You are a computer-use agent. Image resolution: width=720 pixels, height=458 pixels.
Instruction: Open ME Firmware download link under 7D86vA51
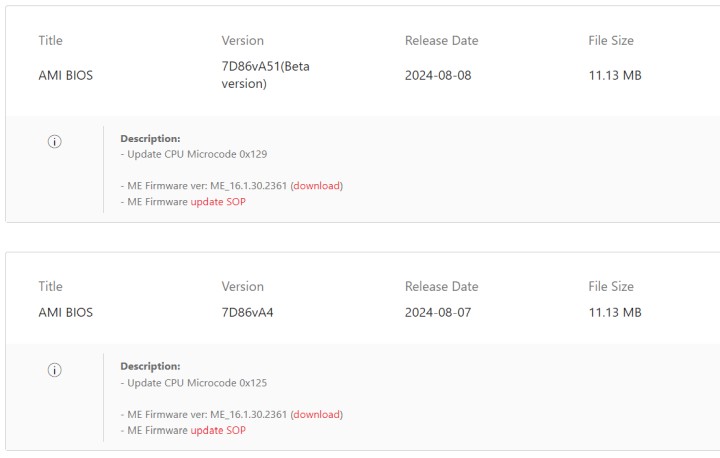click(316, 186)
